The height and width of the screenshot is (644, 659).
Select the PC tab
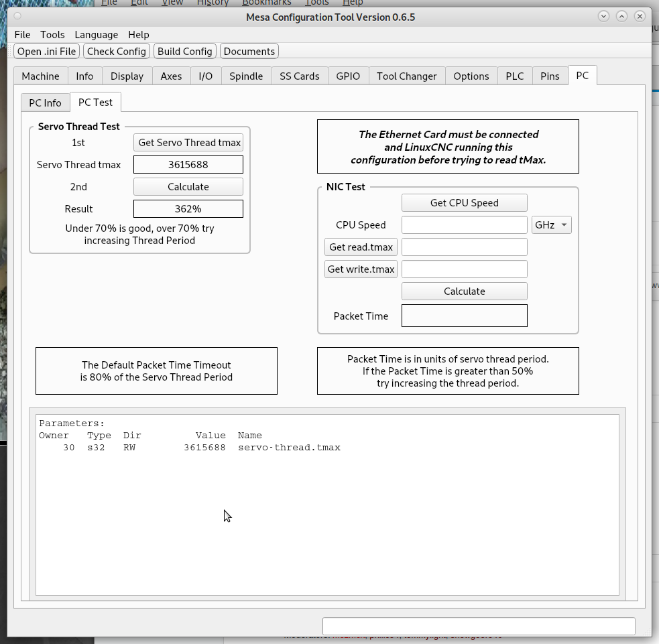[x=582, y=75]
